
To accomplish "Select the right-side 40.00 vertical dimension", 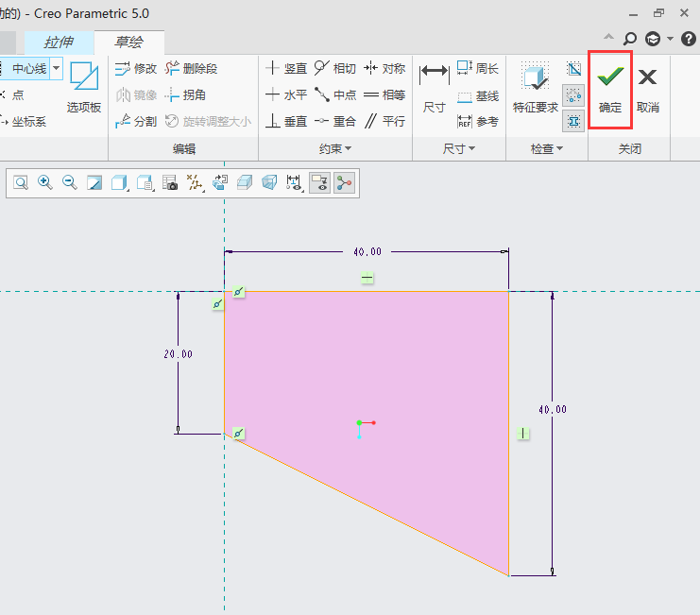I will coord(553,410).
